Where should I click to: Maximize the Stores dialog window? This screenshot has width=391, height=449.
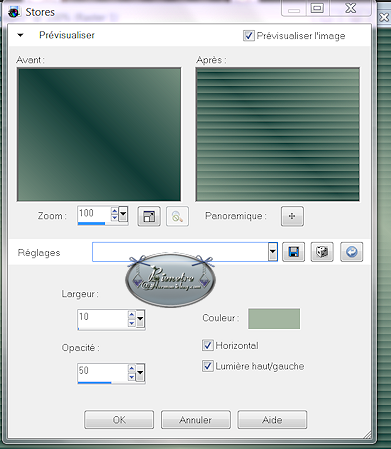(317, 8)
